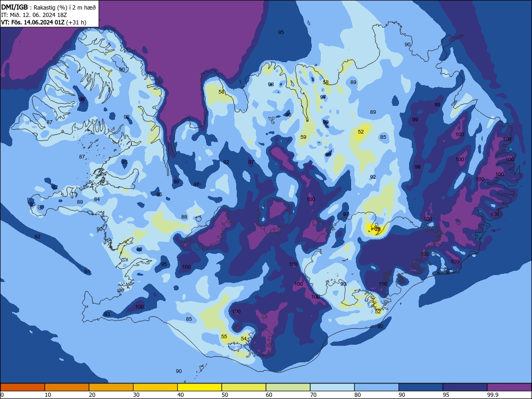Click the dark orange 0–10 legend swatch
This screenshot has height=399, width=532.
coord(22,387)
